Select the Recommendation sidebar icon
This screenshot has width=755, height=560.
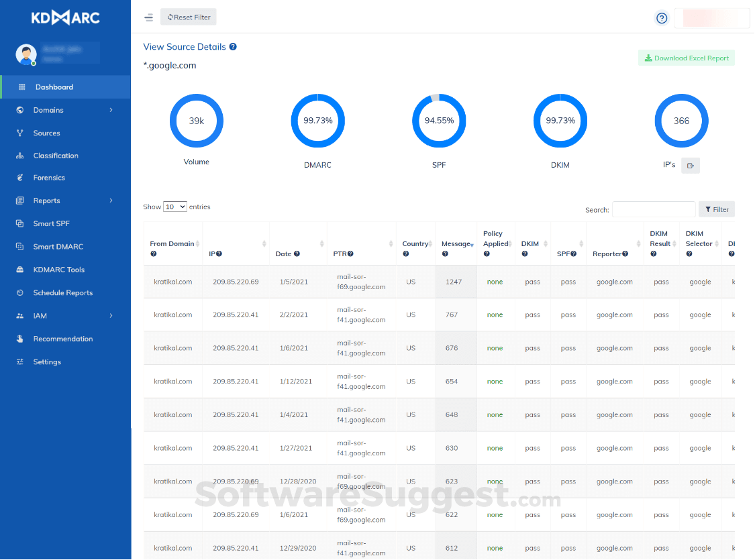[63, 339]
